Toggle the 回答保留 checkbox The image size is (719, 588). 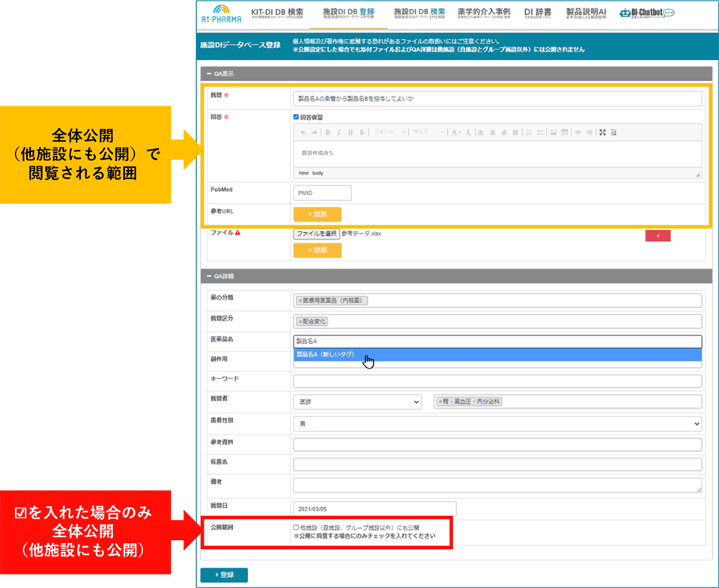[x=297, y=117]
